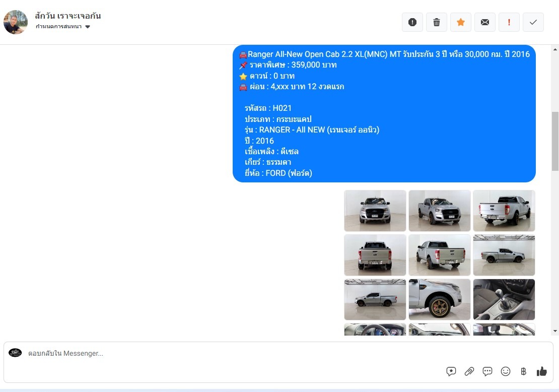This screenshot has width=559, height=392.
Task: Open the gold wheel close-up thumbnail
Action: [x=440, y=299]
